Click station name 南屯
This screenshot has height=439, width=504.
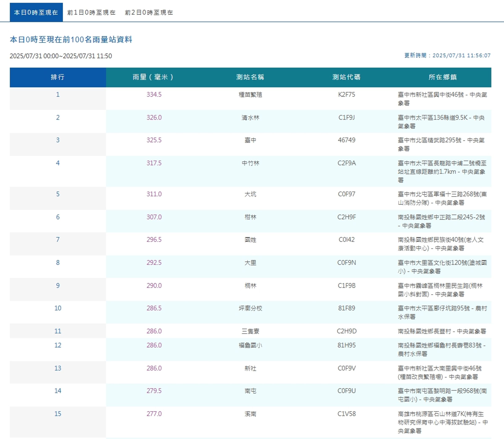[250, 391]
